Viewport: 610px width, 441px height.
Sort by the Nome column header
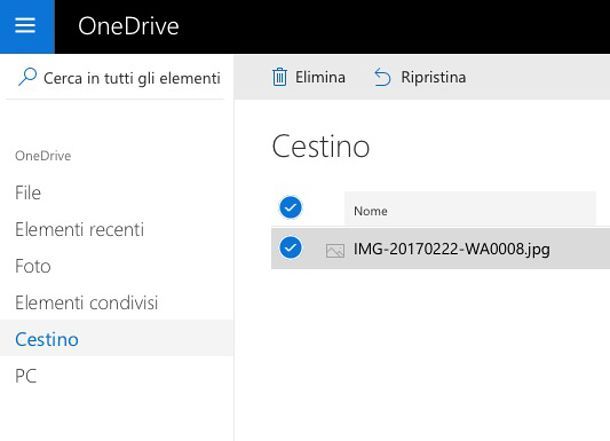click(x=470, y=208)
